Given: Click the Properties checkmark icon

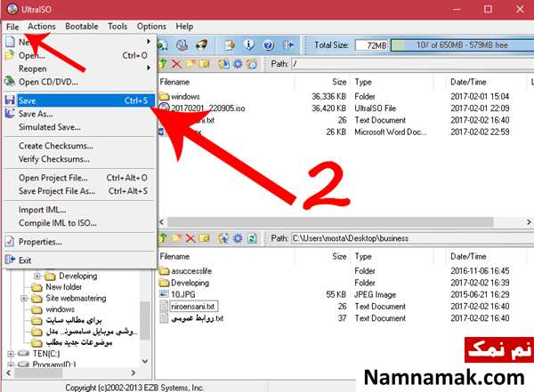Looking at the screenshot, I should click(10, 241).
